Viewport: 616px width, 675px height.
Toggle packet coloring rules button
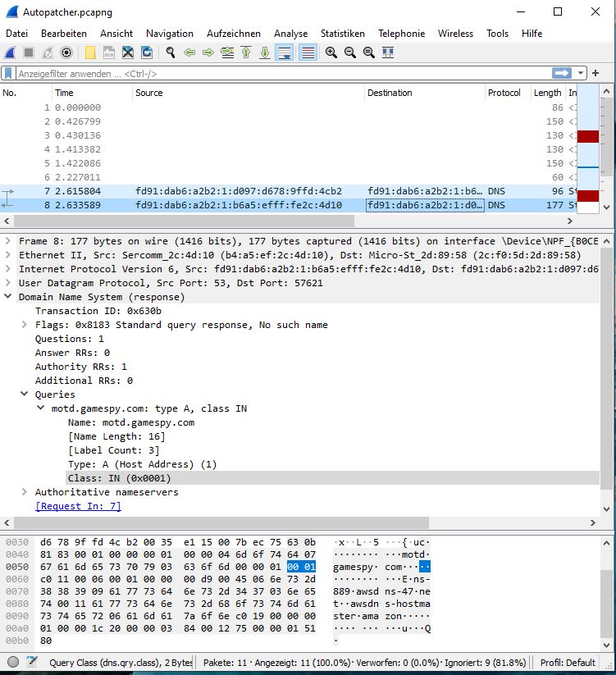pyautogui.click(x=308, y=52)
